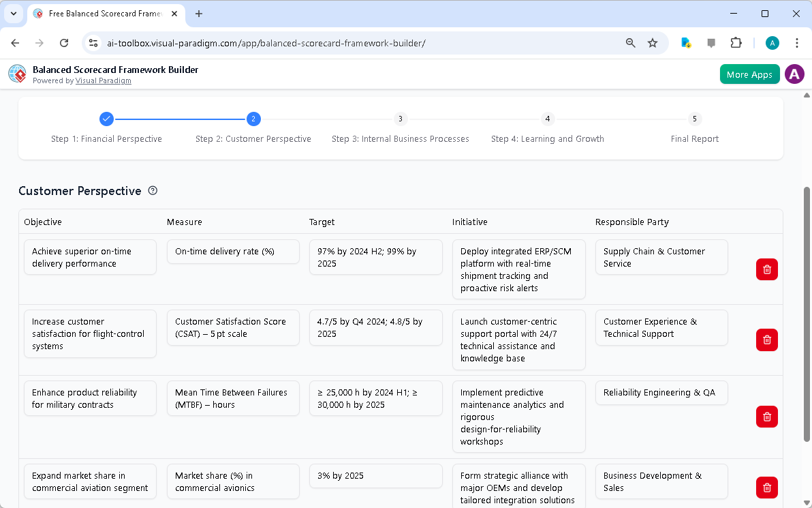Go back to Step 1 Financial Perspective
The width and height of the screenshot is (812, 508).
point(106,119)
